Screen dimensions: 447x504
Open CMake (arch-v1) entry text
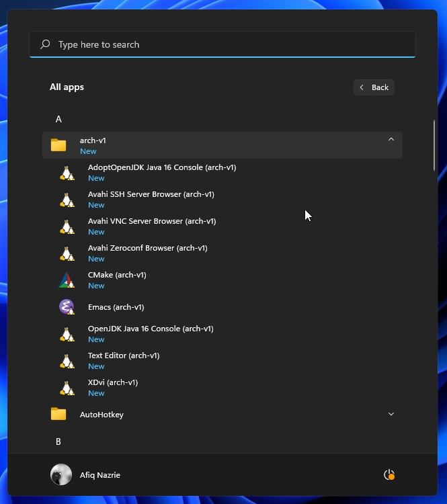pos(117,275)
